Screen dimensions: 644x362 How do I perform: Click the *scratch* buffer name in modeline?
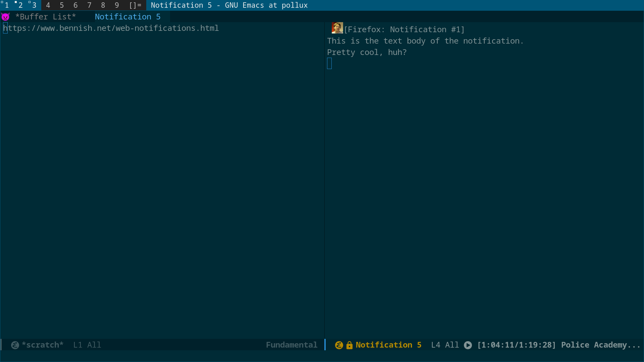tap(43, 345)
